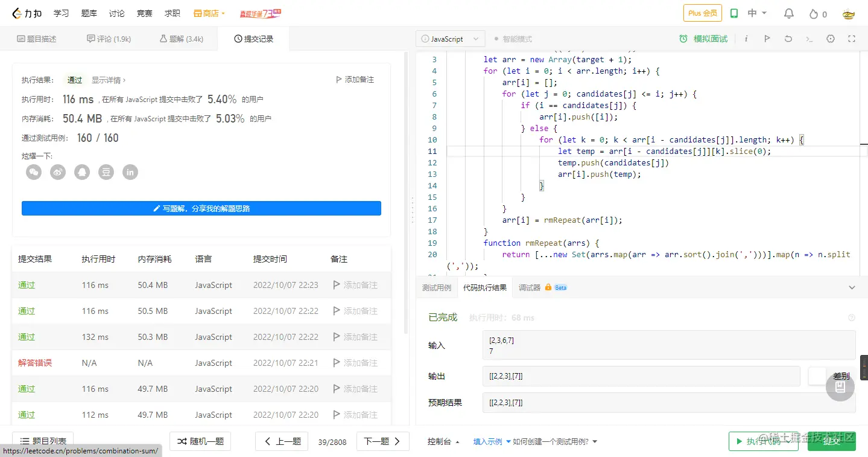Click 写题解,分享我的解题思路 button
Image resolution: width=868 pixels, height=457 pixels.
tap(201, 208)
